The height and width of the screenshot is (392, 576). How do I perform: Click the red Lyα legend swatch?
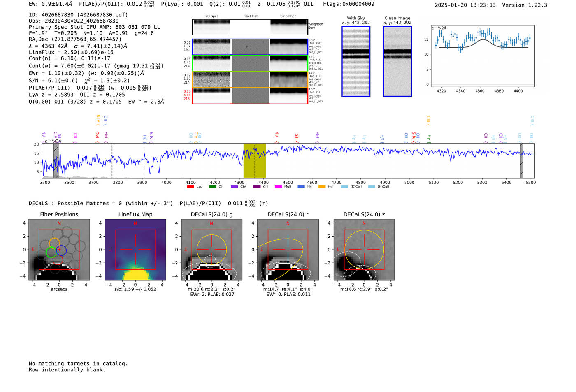tap(190, 186)
